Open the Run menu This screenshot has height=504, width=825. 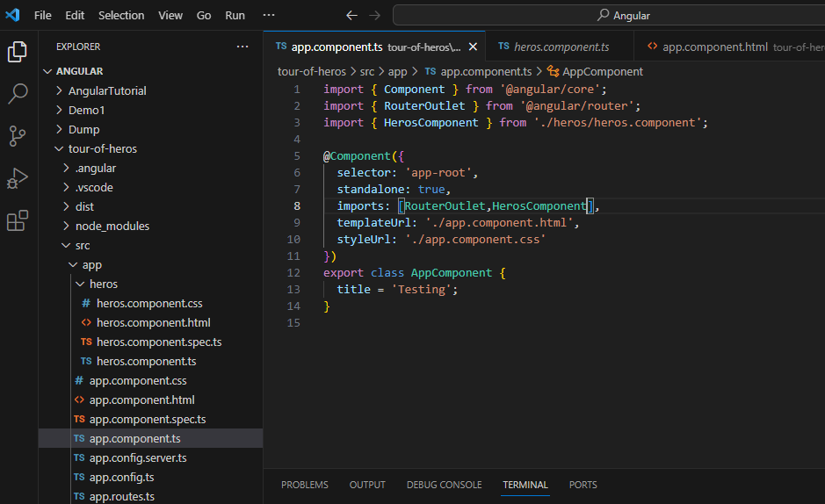(235, 15)
